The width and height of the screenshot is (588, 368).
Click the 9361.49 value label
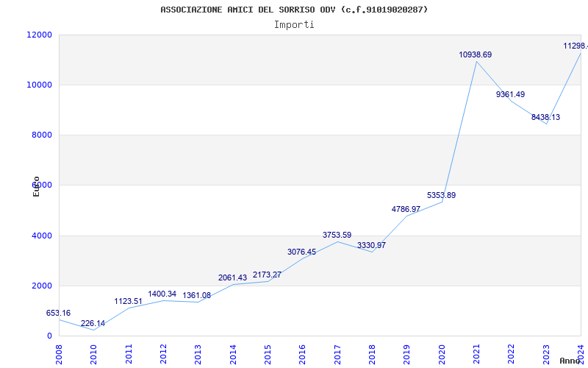[x=510, y=95]
